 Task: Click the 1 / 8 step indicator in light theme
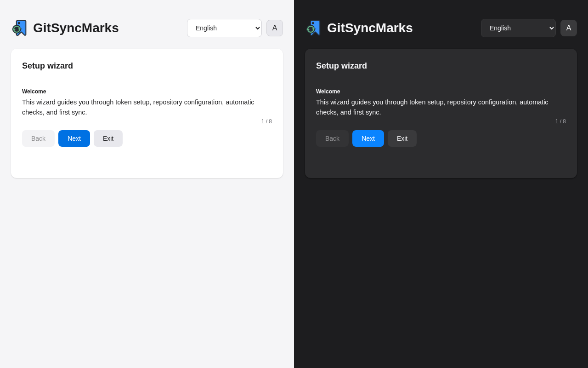266,121
